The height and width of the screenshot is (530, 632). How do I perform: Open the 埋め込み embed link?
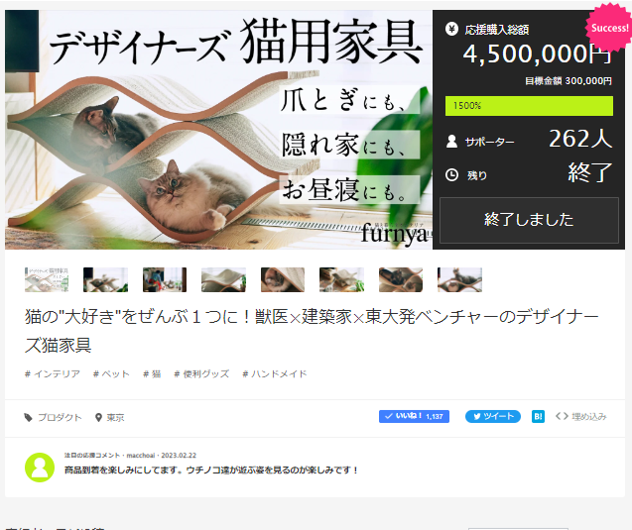[589, 416]
